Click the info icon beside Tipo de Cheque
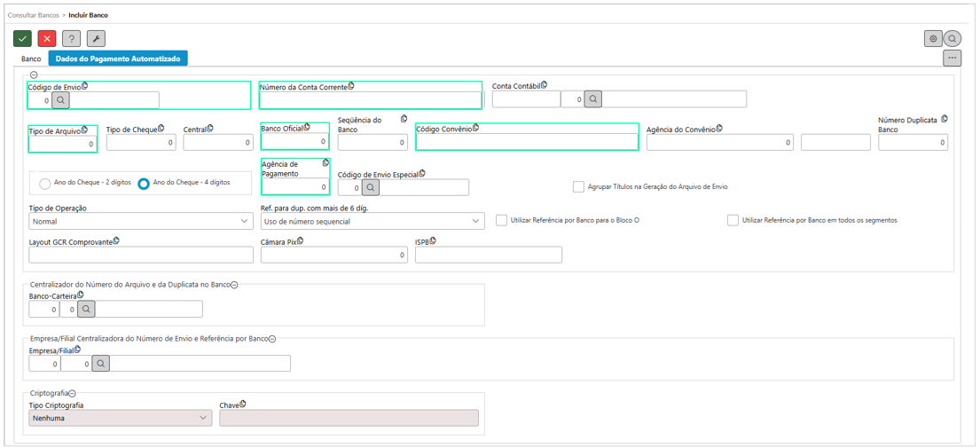Screen dimensions: 980x448 click(161, 128)
